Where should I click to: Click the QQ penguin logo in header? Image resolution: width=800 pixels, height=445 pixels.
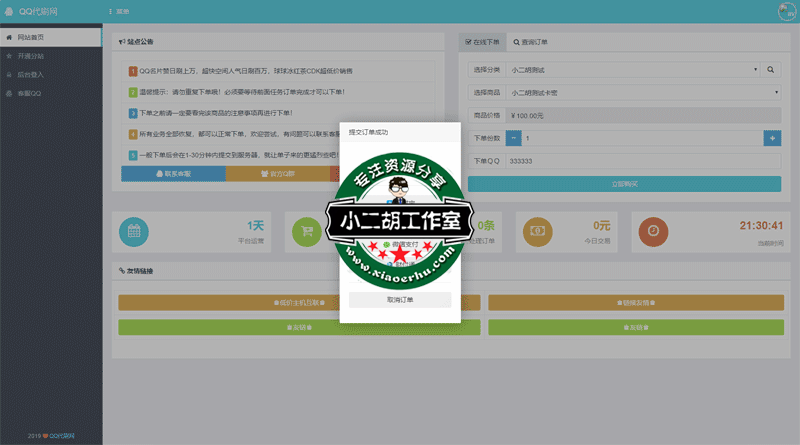click(x=9, y=11)
